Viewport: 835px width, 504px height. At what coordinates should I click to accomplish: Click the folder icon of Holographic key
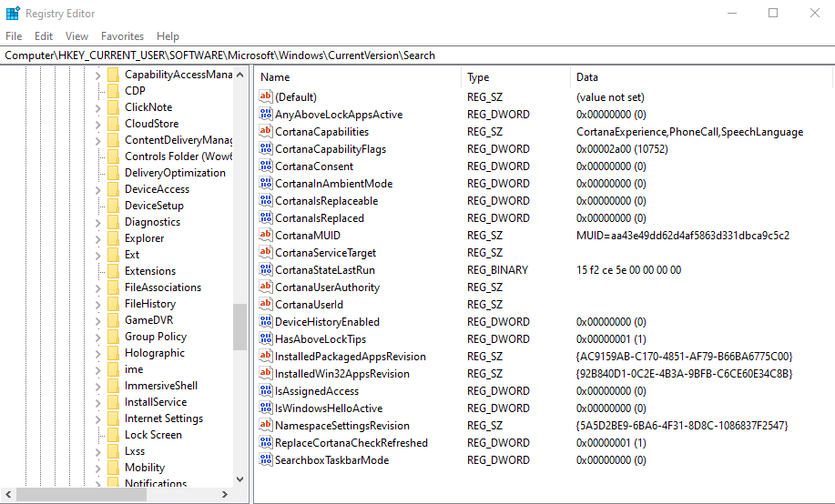[x=113, y=353]
